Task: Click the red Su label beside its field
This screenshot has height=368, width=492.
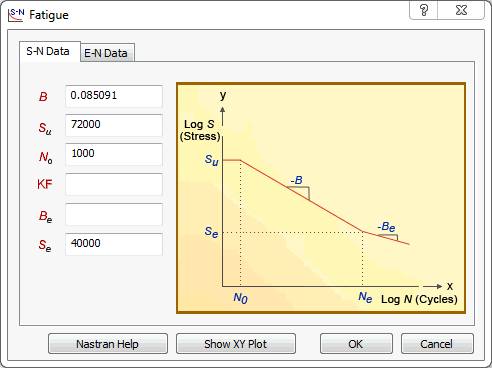Action: 45,128
